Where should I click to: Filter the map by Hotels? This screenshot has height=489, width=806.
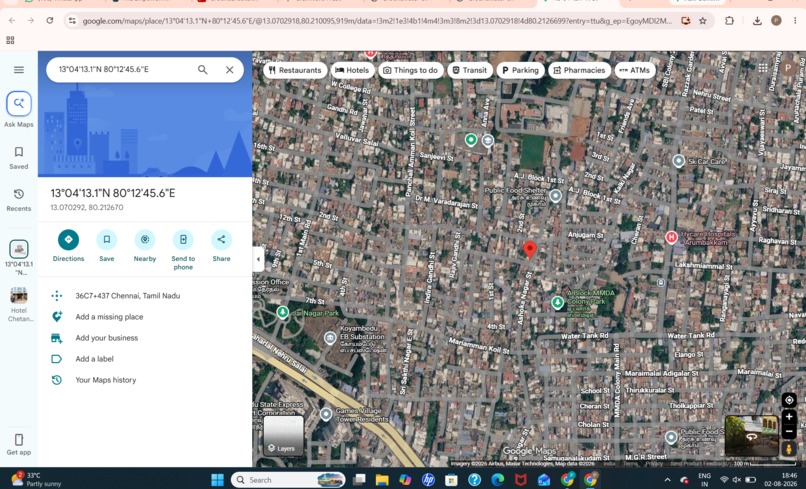352,70
